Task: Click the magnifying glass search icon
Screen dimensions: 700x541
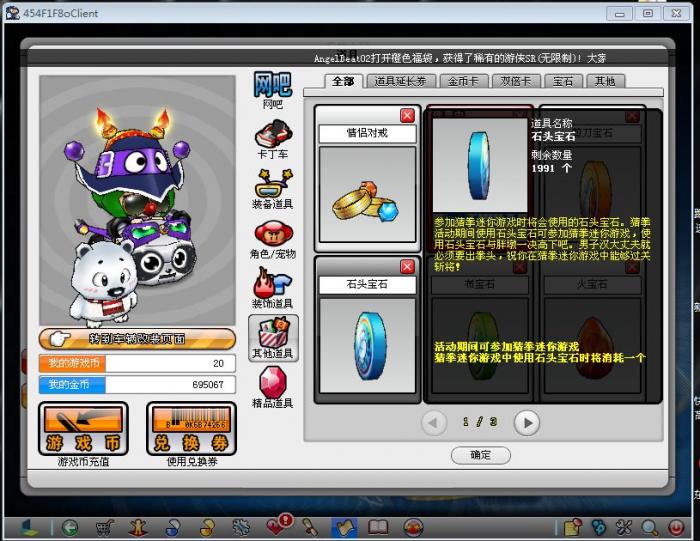Action: click(x=650, y=528)
